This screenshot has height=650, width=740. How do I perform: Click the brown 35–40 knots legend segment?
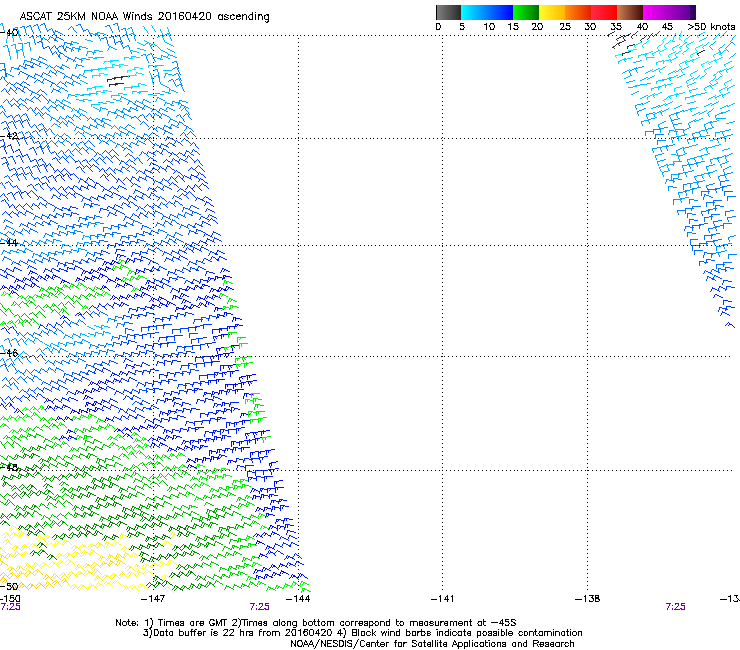coord(630,12)
